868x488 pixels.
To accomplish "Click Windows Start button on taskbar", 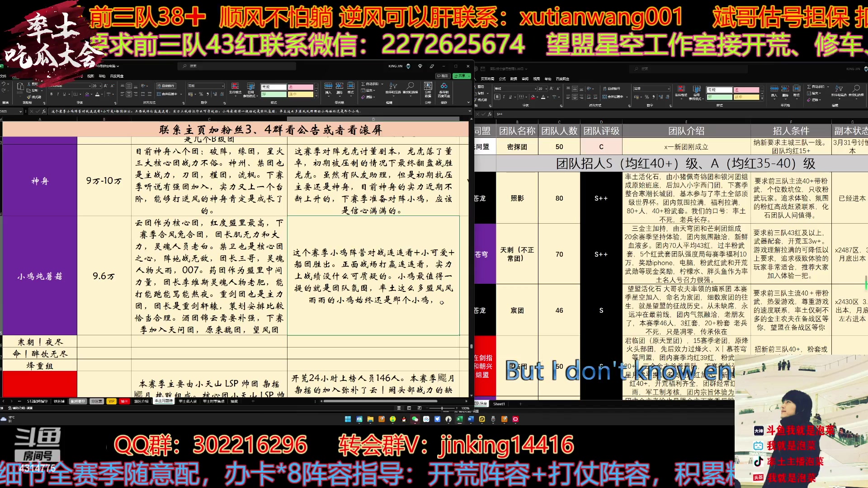I will click(348, 419).
